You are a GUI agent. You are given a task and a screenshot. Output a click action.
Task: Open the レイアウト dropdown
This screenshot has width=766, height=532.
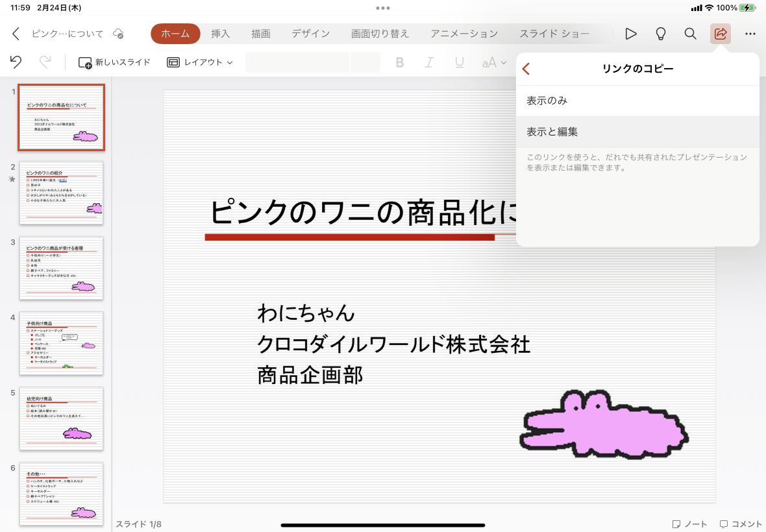200,62
